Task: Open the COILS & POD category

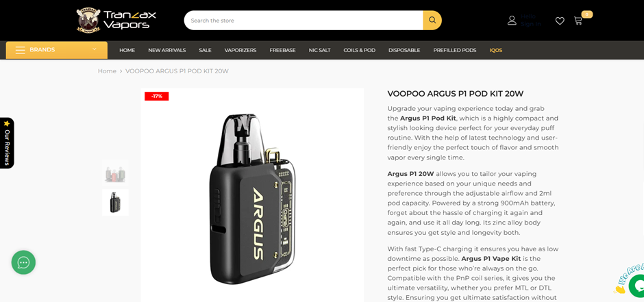Action: (360, 50)
